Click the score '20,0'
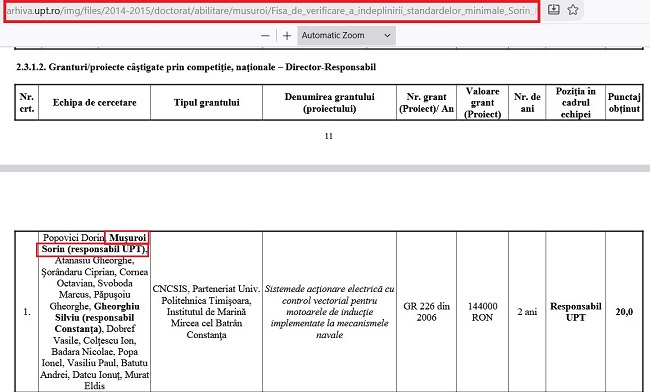 coord(624,312)
